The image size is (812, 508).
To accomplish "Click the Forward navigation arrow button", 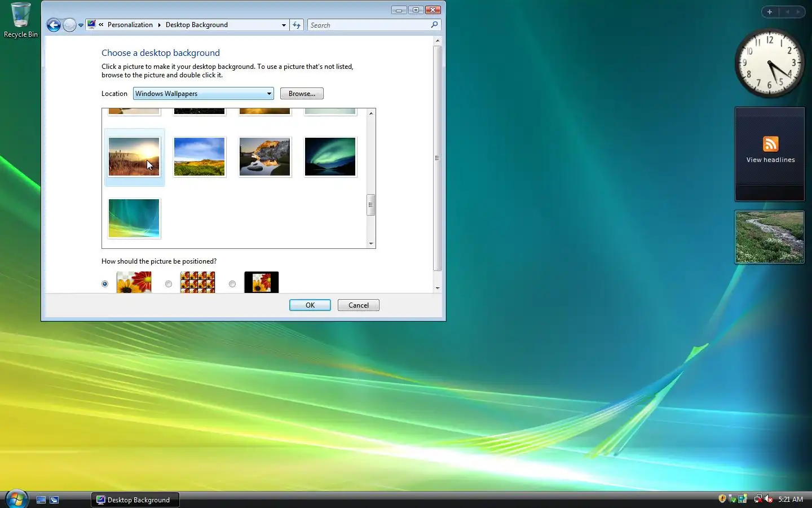I will (x=69, y=25).
